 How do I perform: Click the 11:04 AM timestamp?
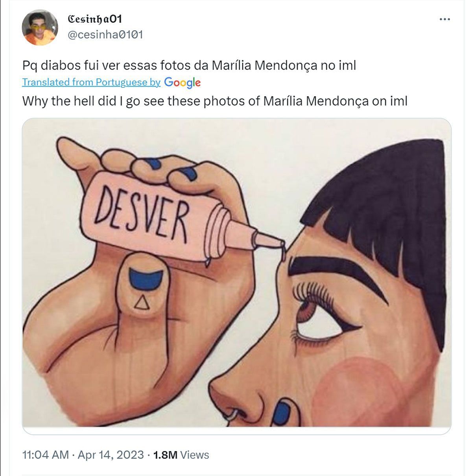tap(46, 455)
